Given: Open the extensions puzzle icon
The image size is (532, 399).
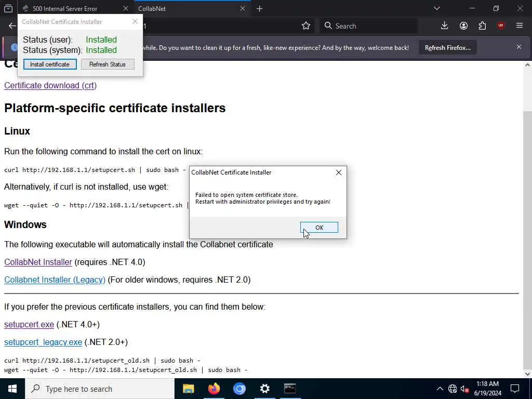Looking at the screenshot, I should [482, 26].
